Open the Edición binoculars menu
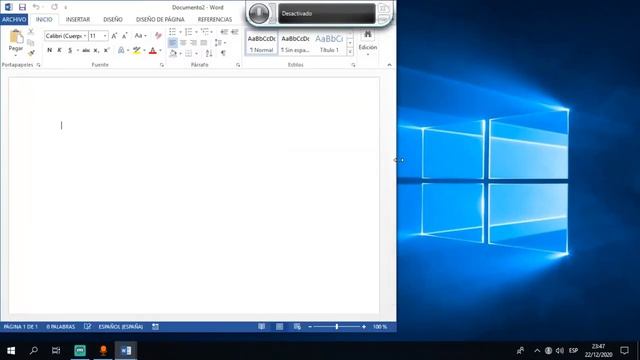Screen dimensions: 640x360 367,41
